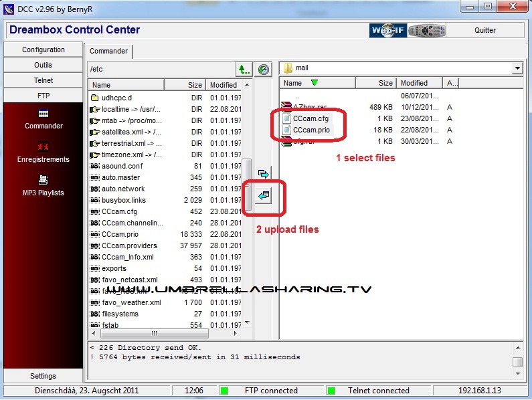The height and width of the screenshot is (400, 532).
Task: Switch to the Commander tab
Action: click(108, 52)
